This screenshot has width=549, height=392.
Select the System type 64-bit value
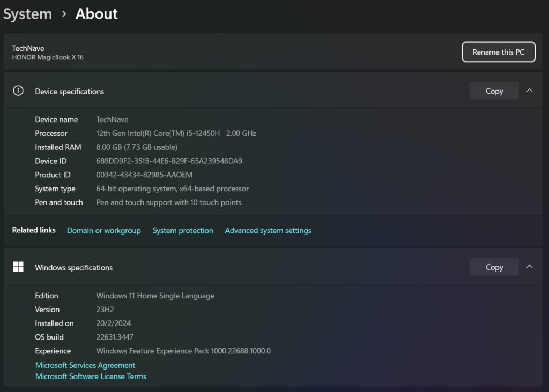tap(172, 189)
